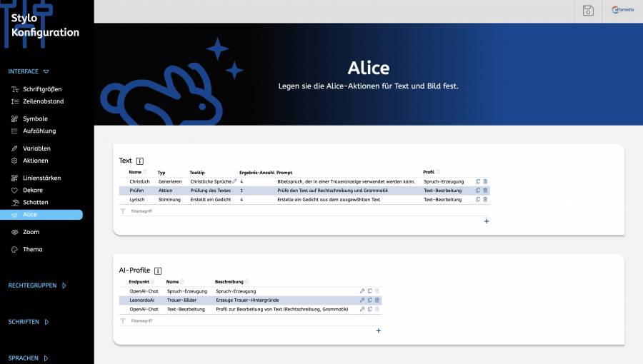Open the info icon next to AI-Profile heading
Image resolution: width=643 pixels, height=364 pixels.
[x=158, y=271]
